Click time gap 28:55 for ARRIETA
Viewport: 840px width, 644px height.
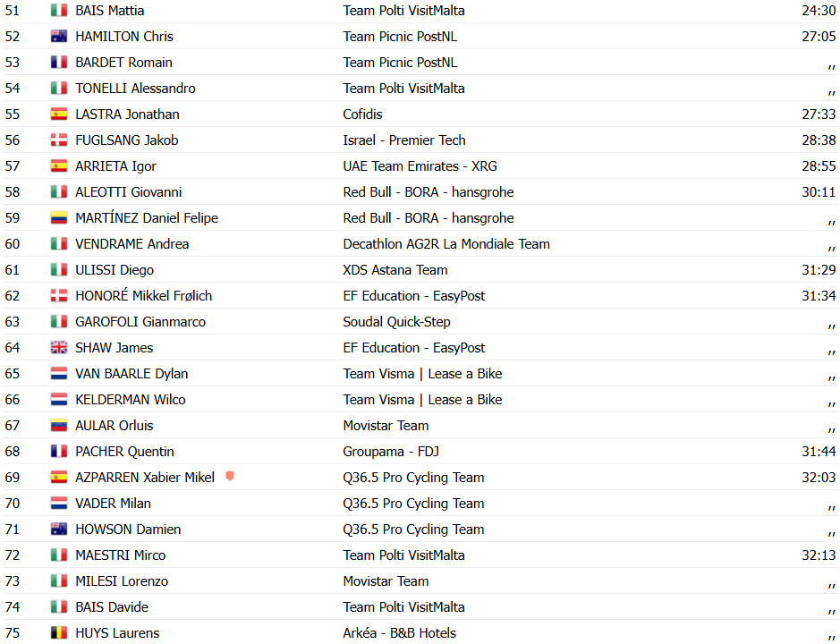click(x=819, y=166)
